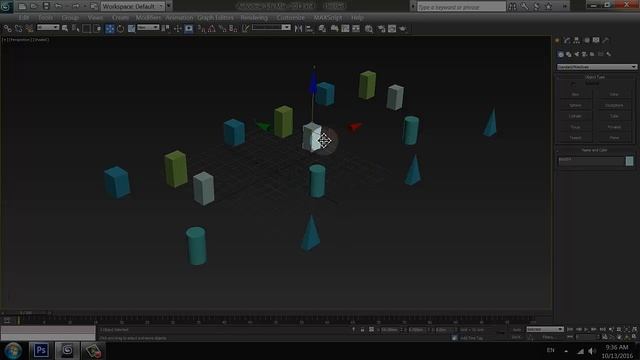
Task: Open the Modifiers menu
Action: point(148,18)
